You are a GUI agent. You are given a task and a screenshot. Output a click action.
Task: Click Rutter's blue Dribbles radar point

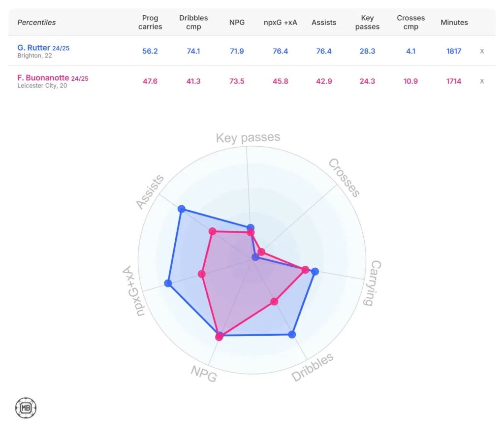pos(292,334)
